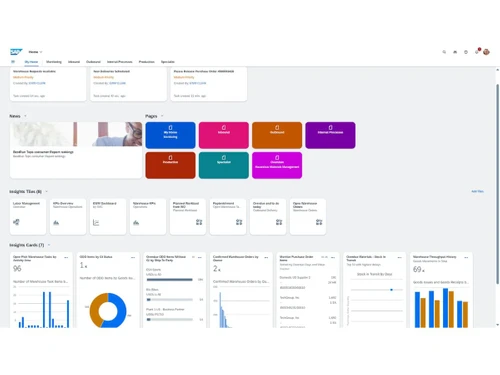Open options menu on Warehouse Throughput History card

pyautogui.click(x=466, y=257)
